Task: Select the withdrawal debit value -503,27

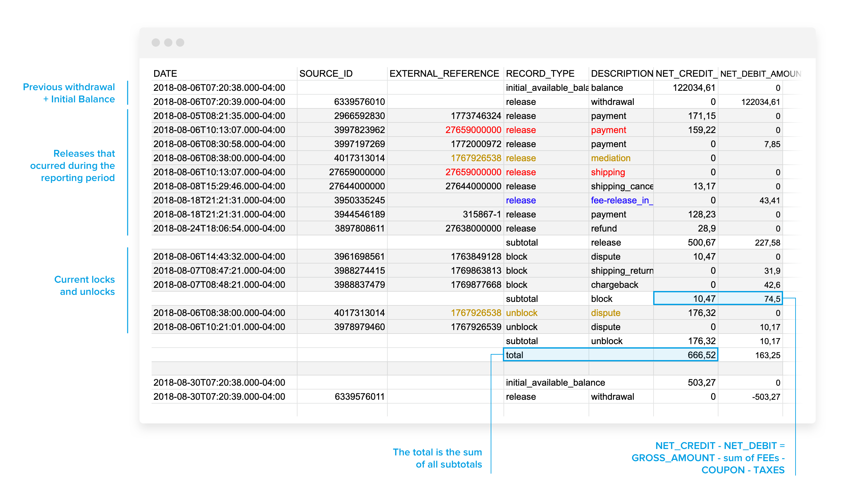Action: pos(766,397)
